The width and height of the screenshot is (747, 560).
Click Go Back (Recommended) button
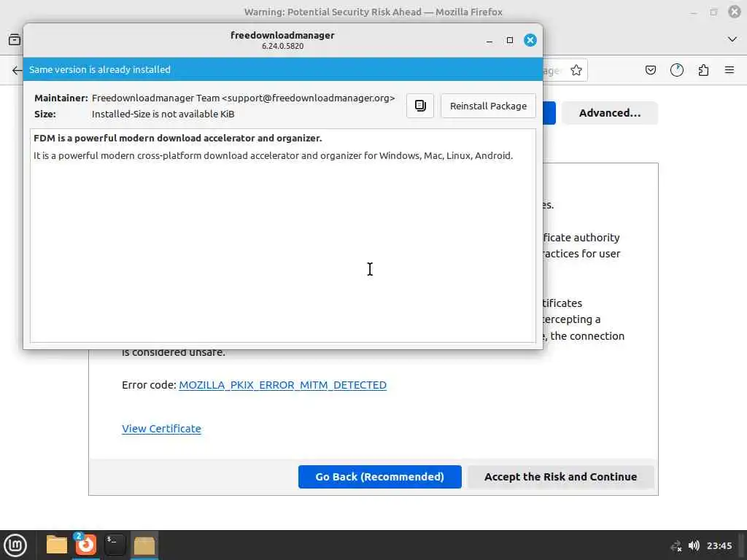coord(379,477)
